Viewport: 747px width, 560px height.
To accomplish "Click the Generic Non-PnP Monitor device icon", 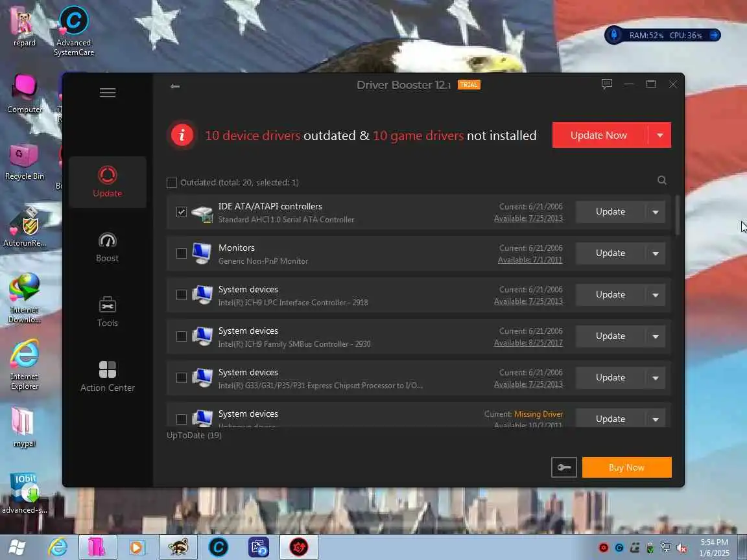I will tap(202, 253).
